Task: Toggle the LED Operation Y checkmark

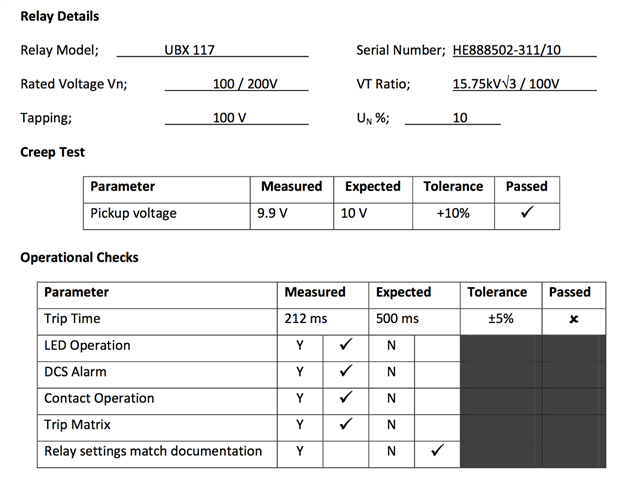Action: click(346, 346)
